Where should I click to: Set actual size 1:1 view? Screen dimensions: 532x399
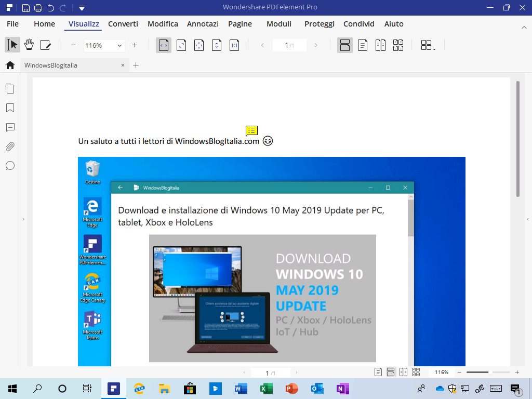click(234, 45)
